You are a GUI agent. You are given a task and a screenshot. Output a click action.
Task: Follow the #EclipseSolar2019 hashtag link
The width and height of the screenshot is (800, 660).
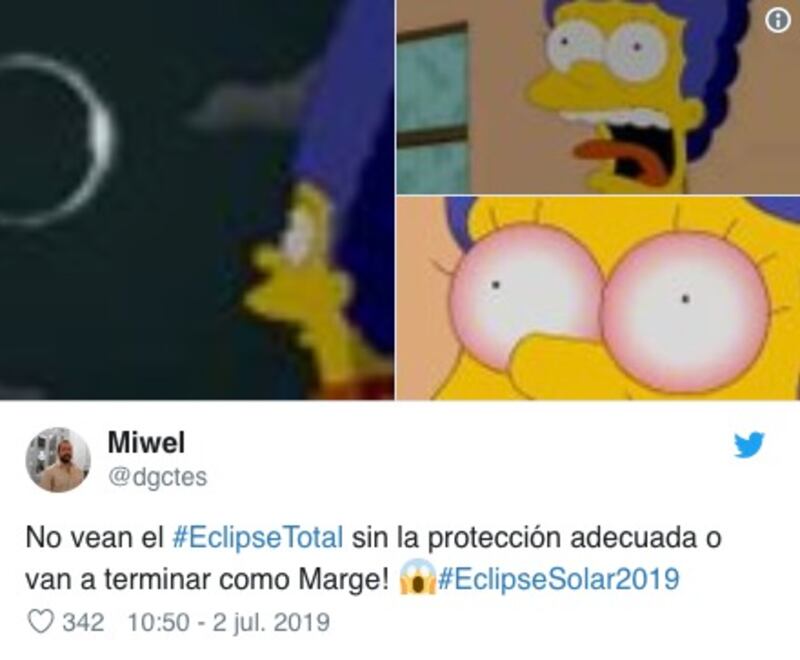[x=558, y=578]
